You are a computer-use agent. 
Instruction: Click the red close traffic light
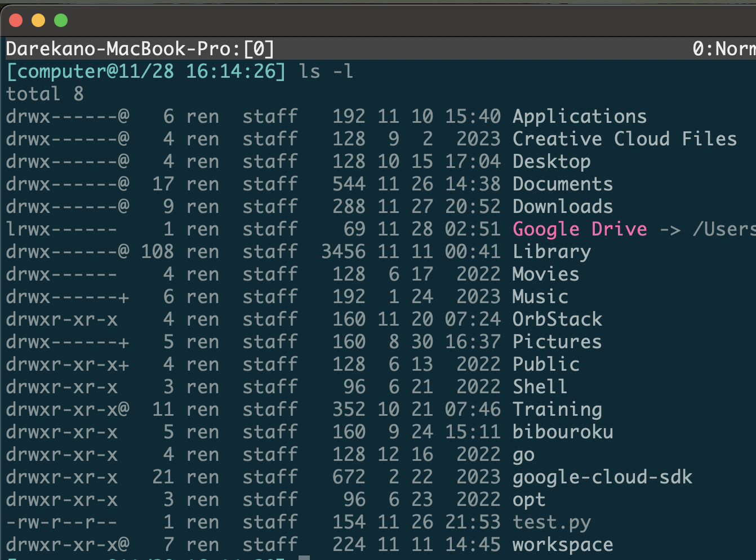(16, 19)
